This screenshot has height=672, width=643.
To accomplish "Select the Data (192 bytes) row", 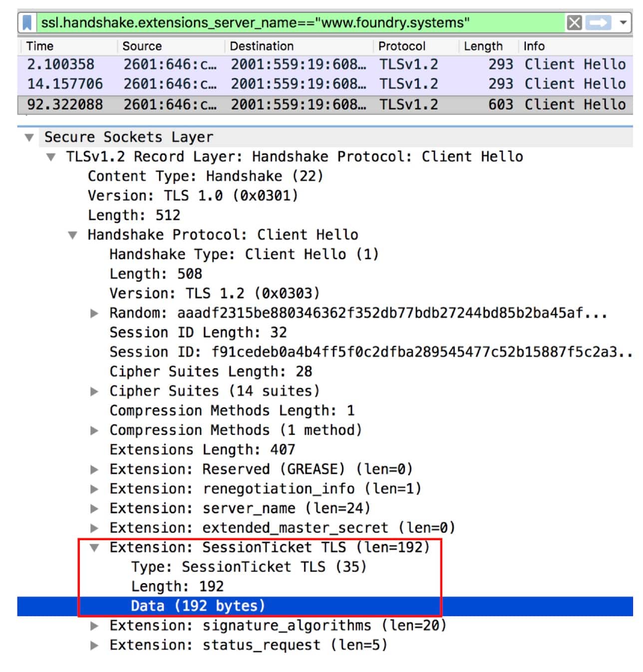I will coord(198,606).
